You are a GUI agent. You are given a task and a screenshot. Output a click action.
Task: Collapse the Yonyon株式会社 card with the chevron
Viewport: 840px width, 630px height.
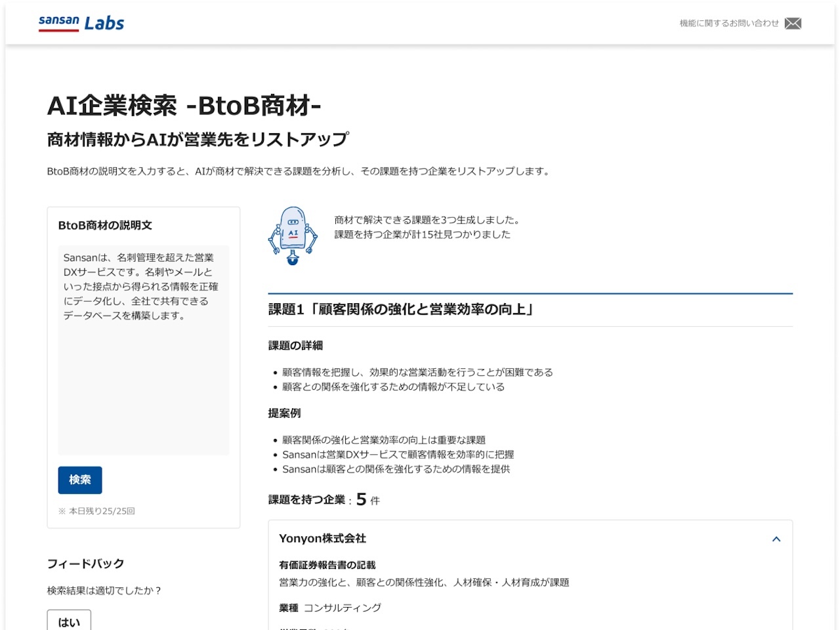click(x=776, y=539)
